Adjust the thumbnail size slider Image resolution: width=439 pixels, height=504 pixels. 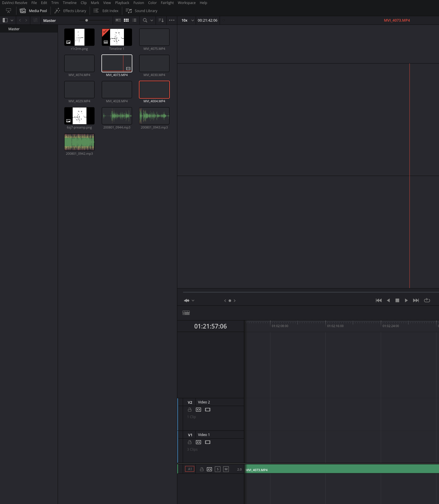click(x=86, y=20)
